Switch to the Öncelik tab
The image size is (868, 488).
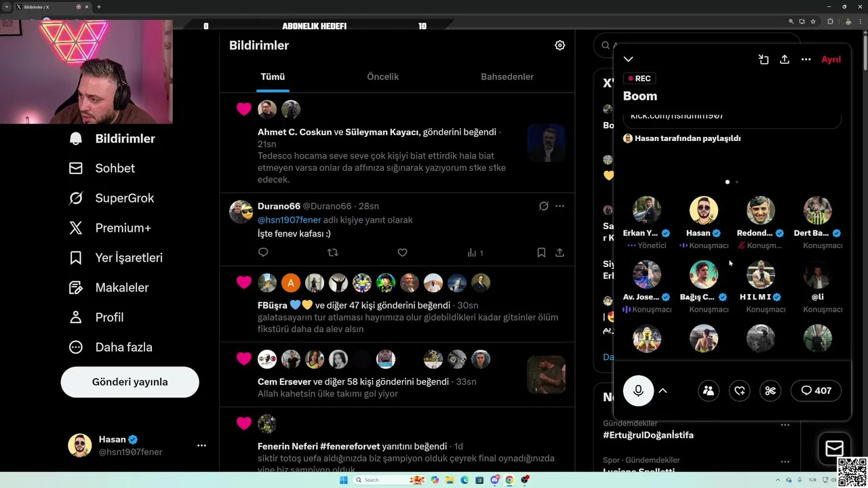coord(382,77)
